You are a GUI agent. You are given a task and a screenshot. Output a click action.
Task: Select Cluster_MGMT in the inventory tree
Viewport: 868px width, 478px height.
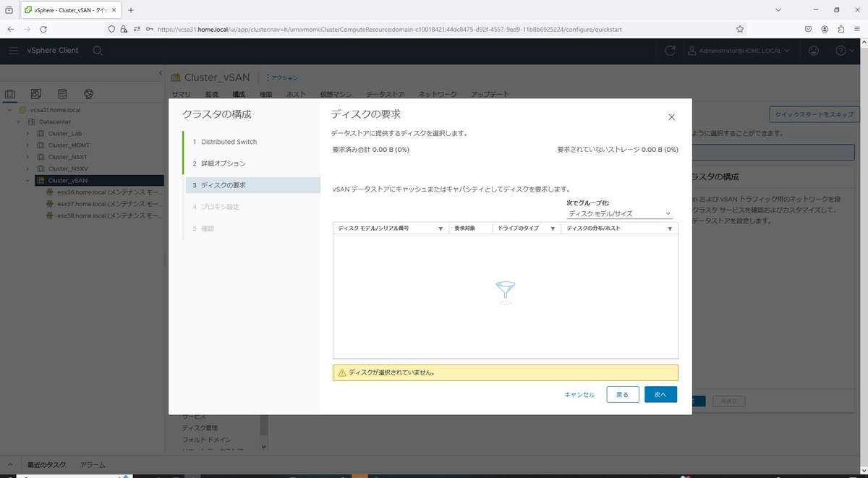pyautogui.click(x=69, y=145)
